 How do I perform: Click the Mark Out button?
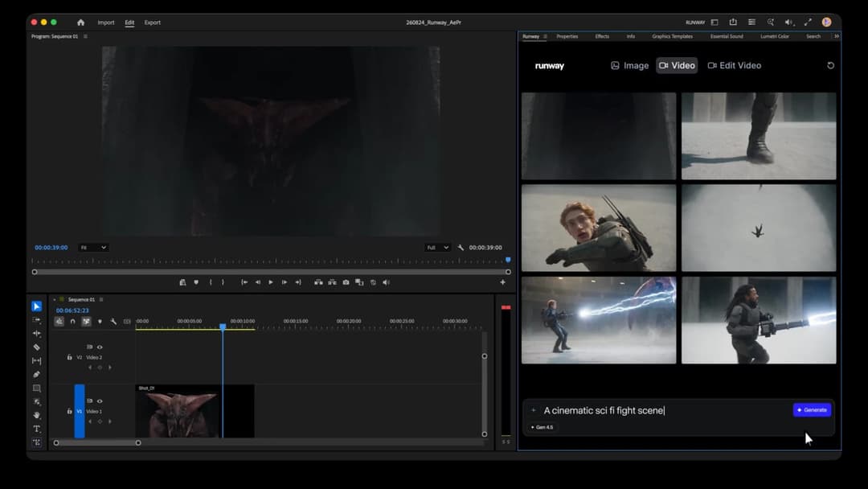tap(223, 282)
